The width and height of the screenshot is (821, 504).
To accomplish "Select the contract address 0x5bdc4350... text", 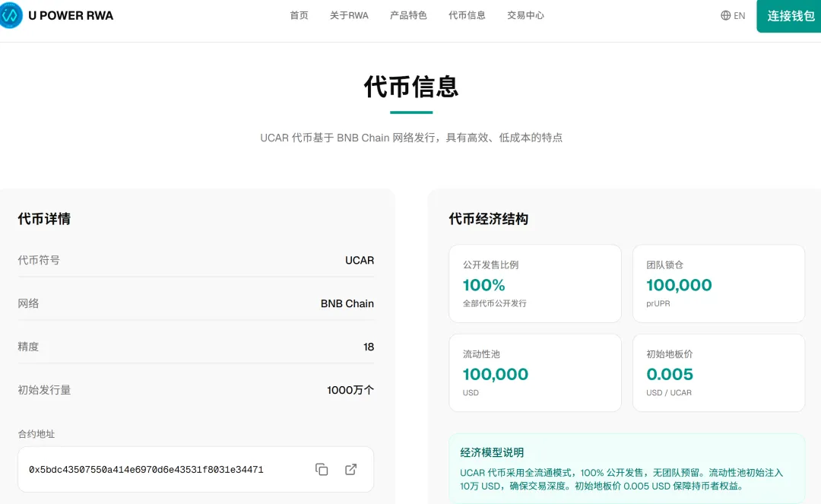I will (x=146, y=470).
